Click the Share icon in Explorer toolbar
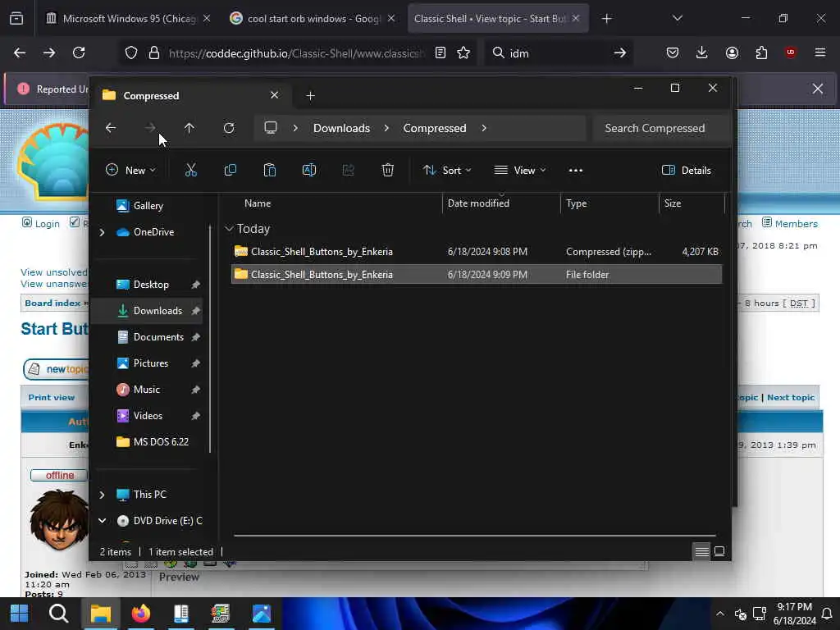Viewport: 840px width, 630px height. pyautogui.click(x=348, y=171)
